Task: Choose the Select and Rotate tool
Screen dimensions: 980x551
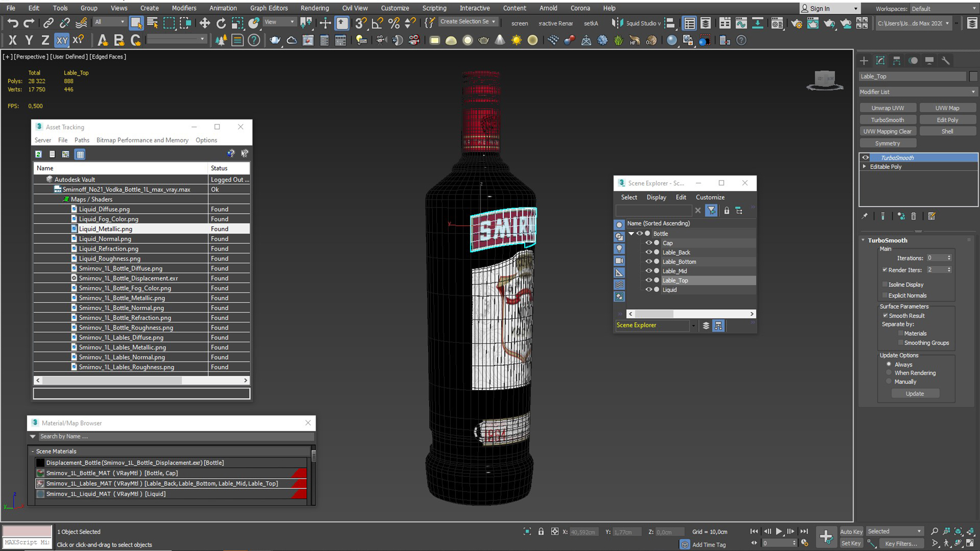Action: pyautogui.click(x=220, y=23)
